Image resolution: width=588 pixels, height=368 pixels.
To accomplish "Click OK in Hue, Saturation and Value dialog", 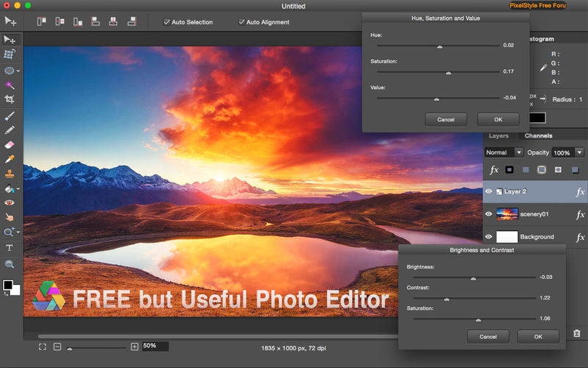I will pos(498,119).
